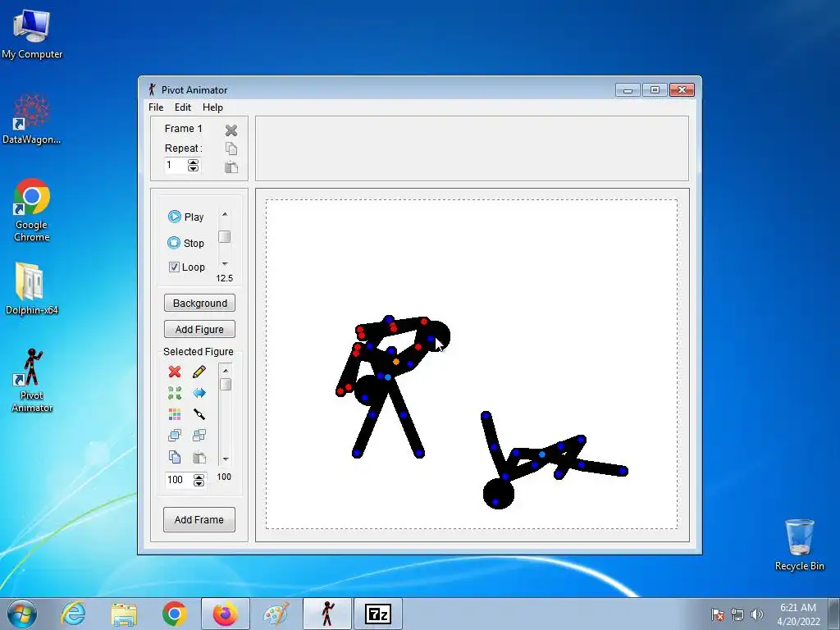The height and width of the screenshot is (630, 840).
Task: Open the Help menu
Action: click(212, 107)
